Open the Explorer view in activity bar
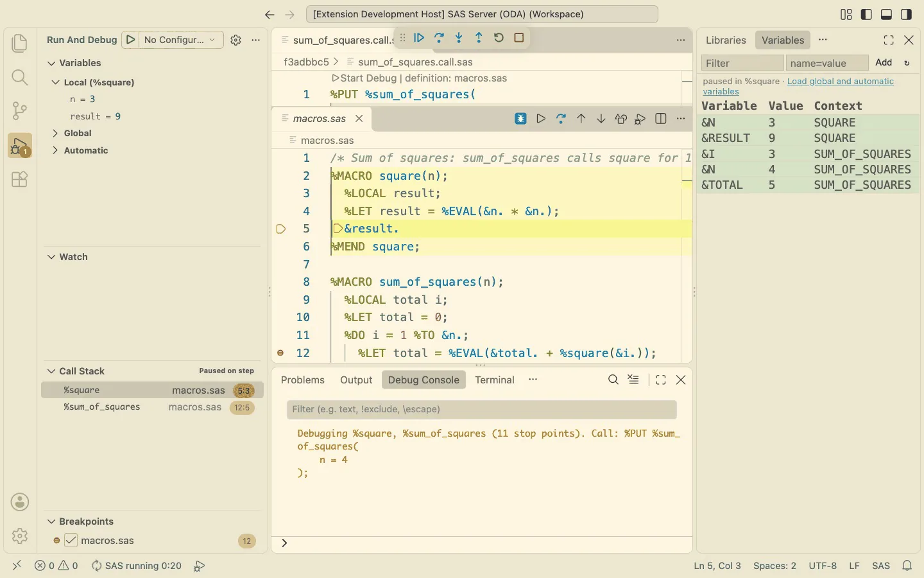Image resolution: width=924 pixels, height=578 pixels. click(20, 44)
